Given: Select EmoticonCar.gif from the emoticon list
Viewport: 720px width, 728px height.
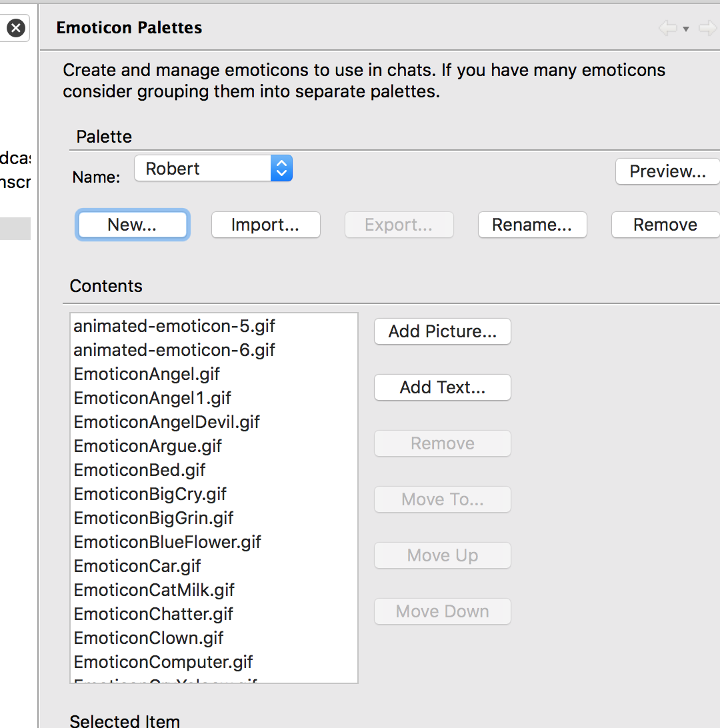Looking at the screenshot, I should (x=137, y=566).
